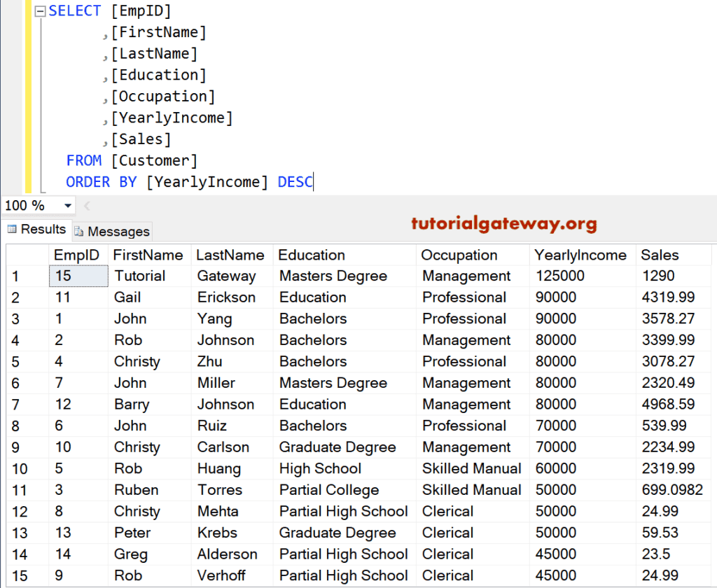Click the Erickson last name cell
The width and height of the screenshot is (717, 588).
232,297
